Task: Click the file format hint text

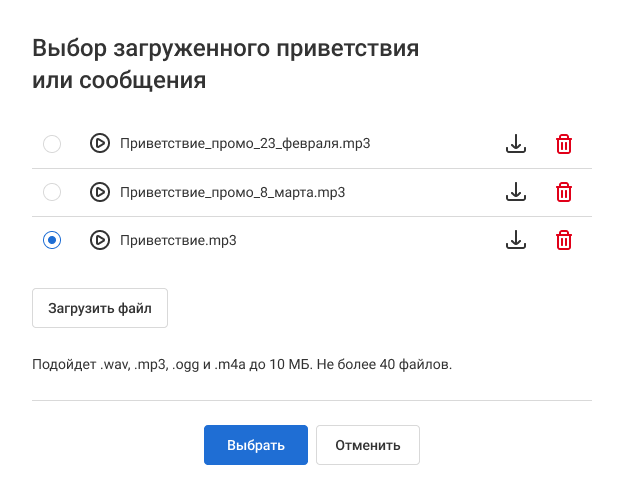Action: pos(242,363)
